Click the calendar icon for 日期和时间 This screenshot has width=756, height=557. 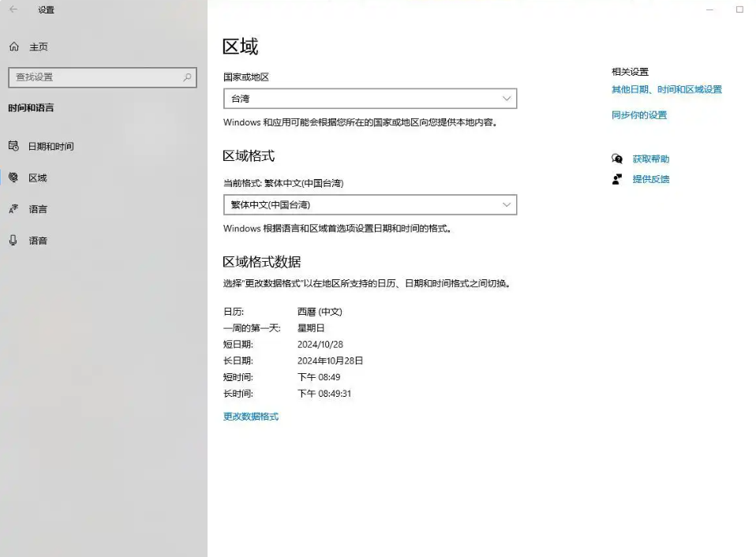point(13,146)
